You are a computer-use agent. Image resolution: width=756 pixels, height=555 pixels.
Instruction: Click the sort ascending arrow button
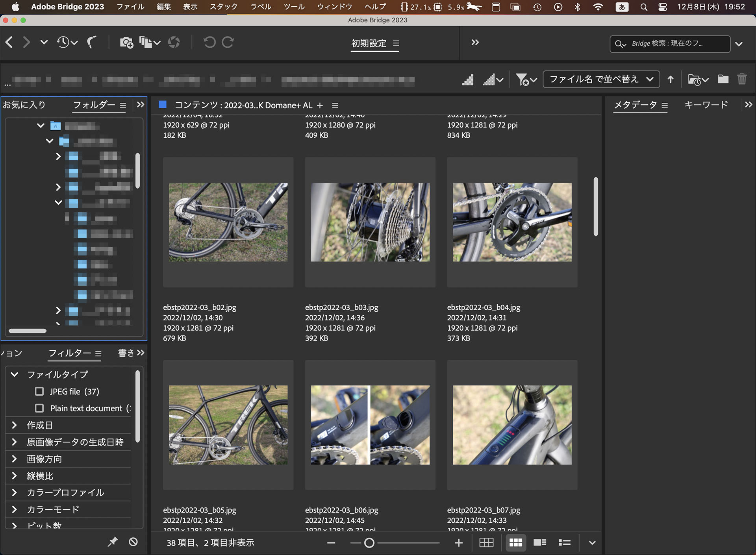tap(670, 79)
